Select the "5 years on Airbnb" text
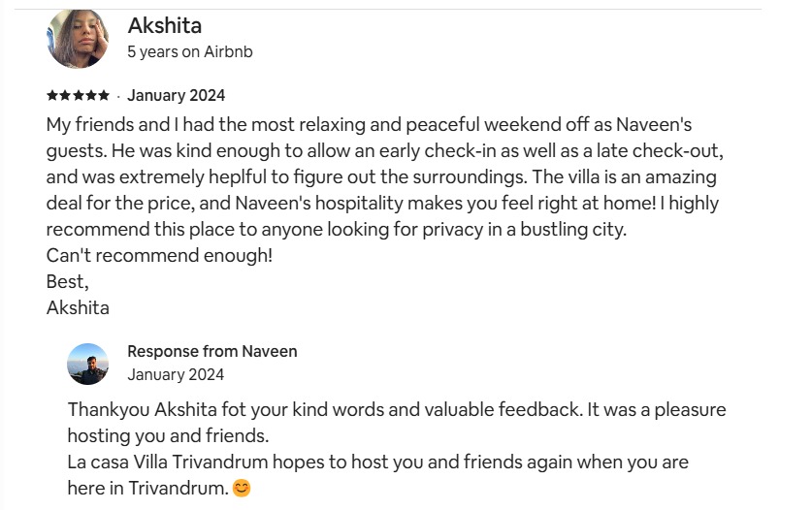The image size is (812, 510). (190, 51)
